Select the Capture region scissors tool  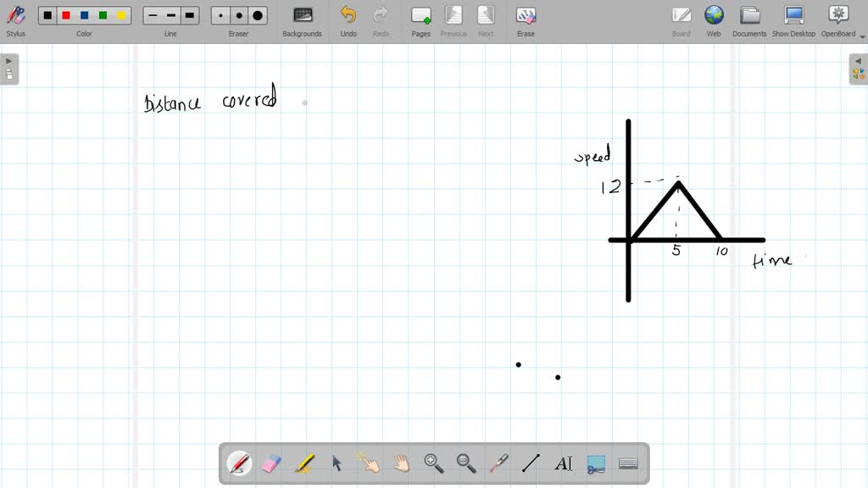coord(596,463)
